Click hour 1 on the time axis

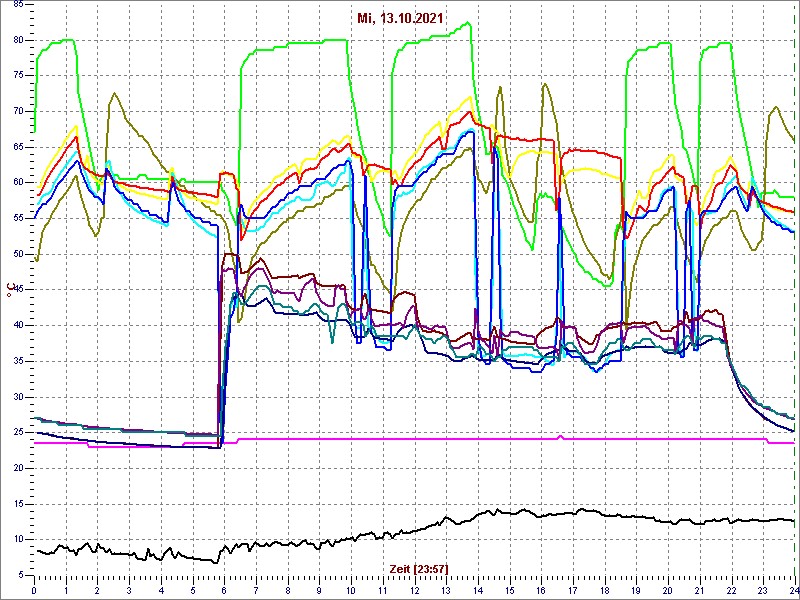[x=66, y=591]
